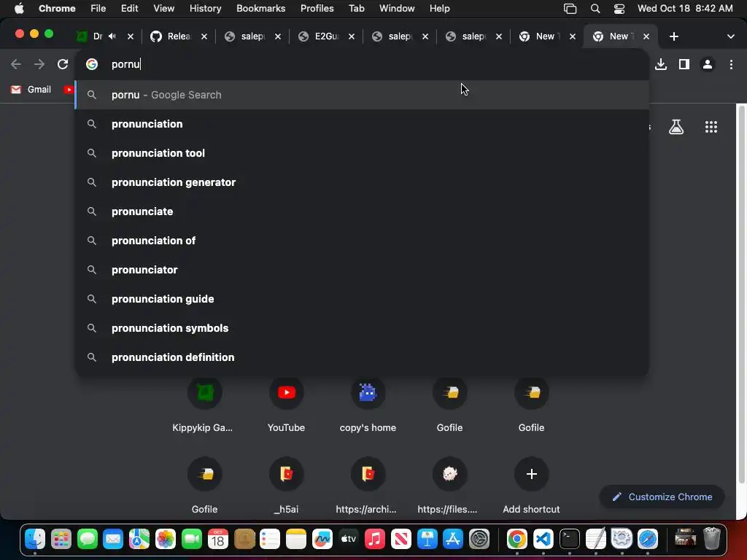This screenshot has height=560, width=747.
Task: Close the E2Gu tab
Action: pyautogui.click(x=351, y=36)
